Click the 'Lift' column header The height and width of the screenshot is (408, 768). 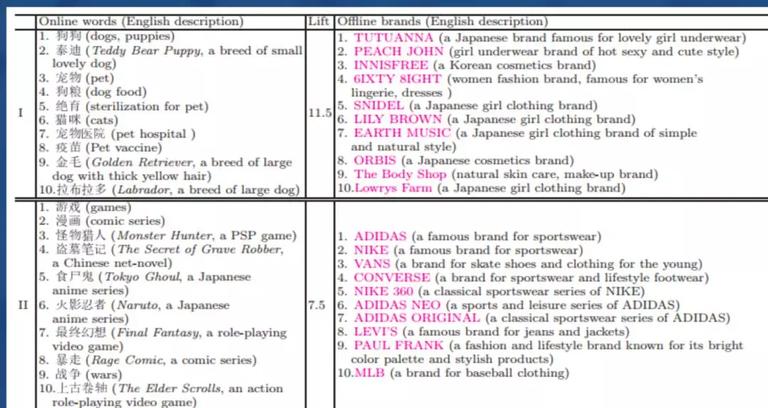[x=318, y=21]
